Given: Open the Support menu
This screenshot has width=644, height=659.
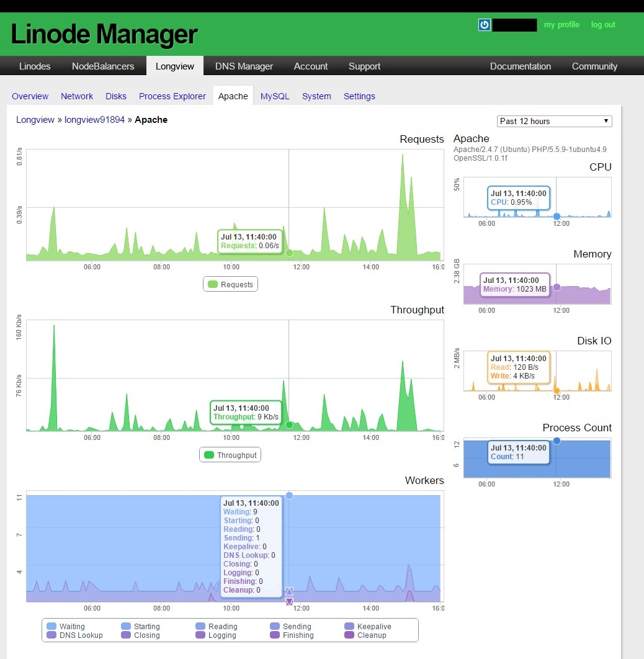Looking at the screenshot, I should [x=364, y=66].
